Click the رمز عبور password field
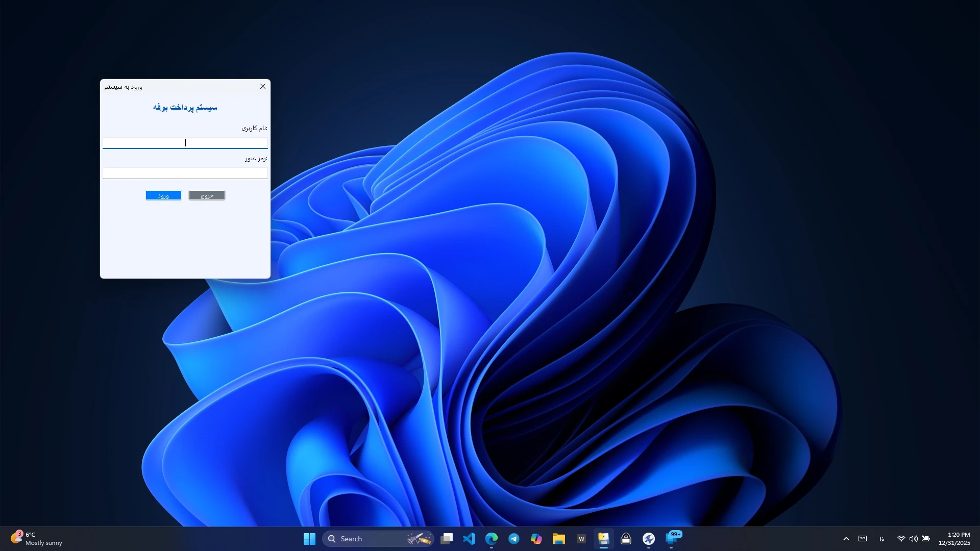Screen dimensions: 980x551 click(185, 173)
